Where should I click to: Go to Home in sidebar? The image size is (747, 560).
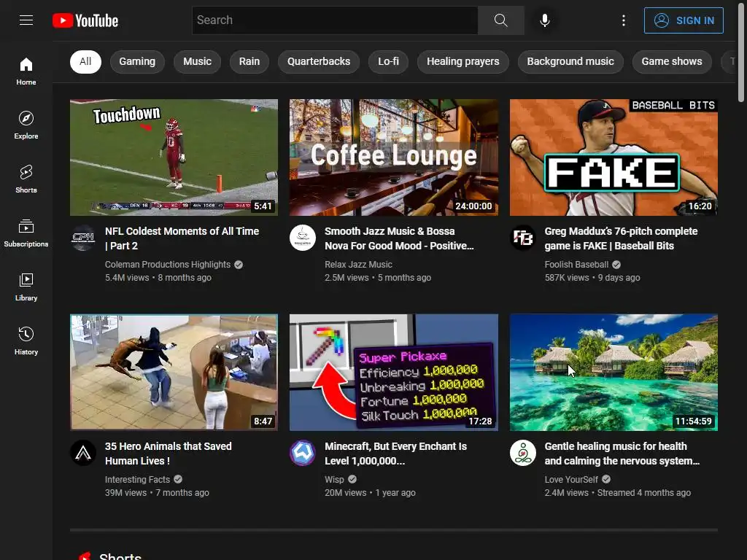click(26, 71)
